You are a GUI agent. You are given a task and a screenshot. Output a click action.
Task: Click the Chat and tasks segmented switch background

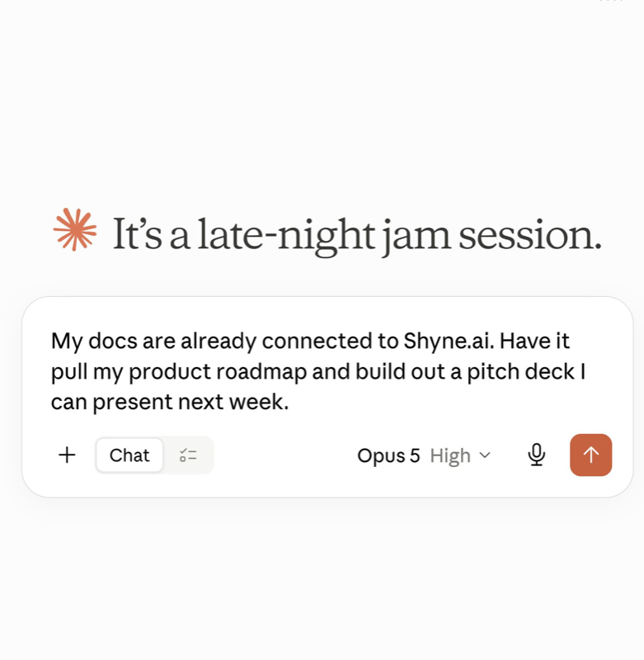[154, 455]
